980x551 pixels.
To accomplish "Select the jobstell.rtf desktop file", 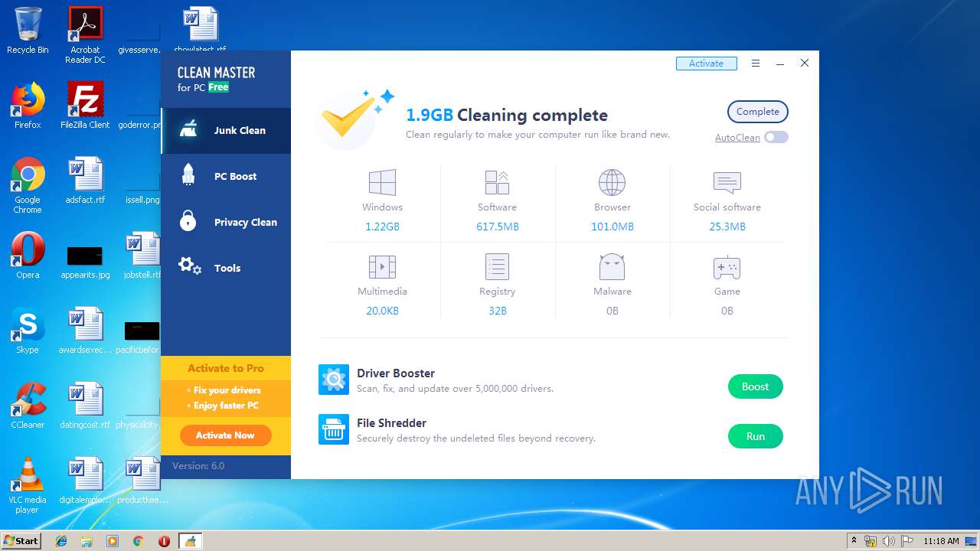I will click(142, 256).
